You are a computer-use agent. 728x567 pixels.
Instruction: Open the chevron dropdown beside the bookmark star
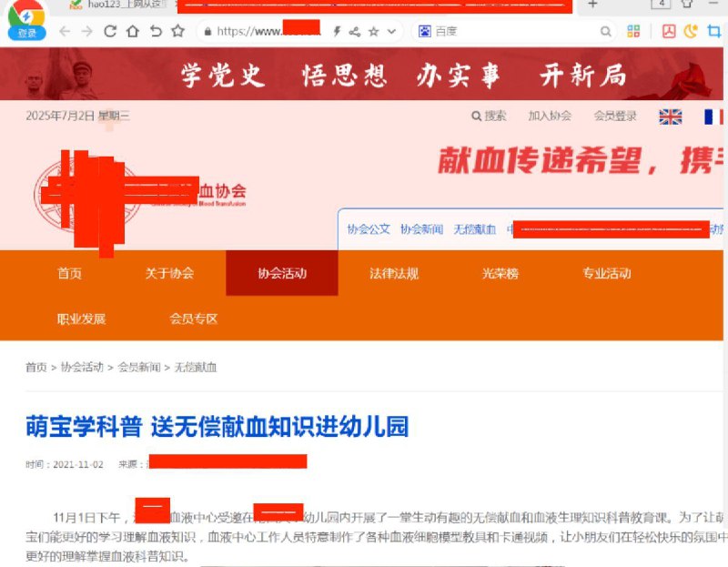pos(392,30)
